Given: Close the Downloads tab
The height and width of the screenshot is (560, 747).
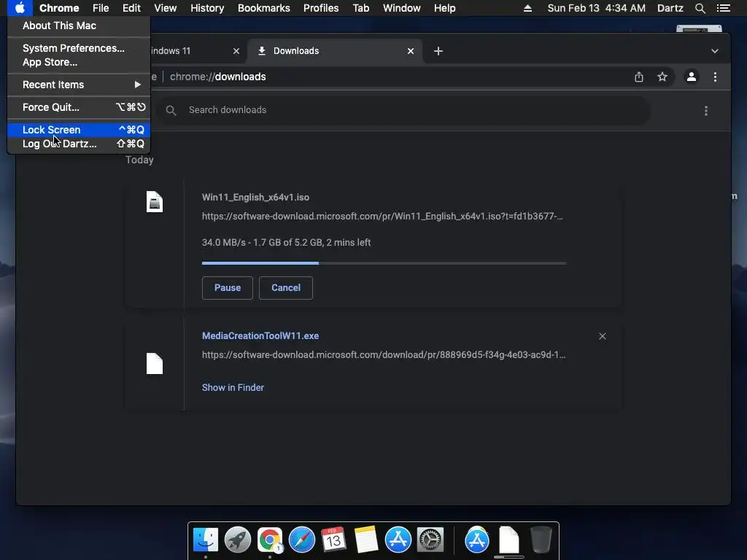Looking at the screenshot, I should [x=411, y=51].
